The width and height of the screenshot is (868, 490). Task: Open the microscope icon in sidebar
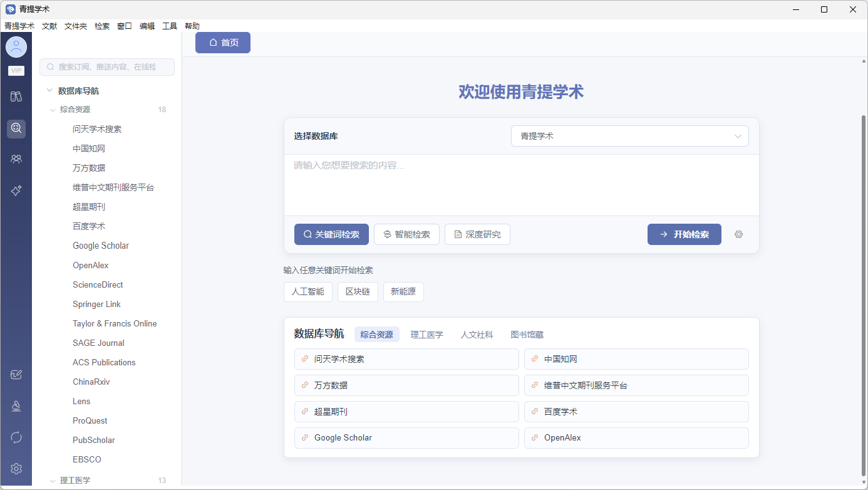coord(16,406)
